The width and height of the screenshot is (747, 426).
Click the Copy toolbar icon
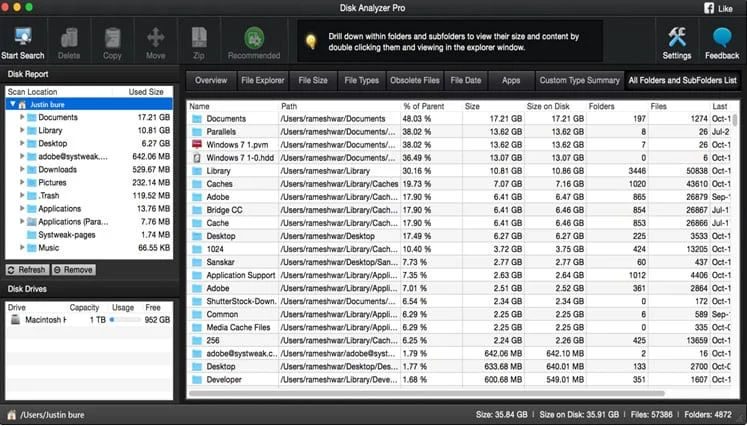point(112,38)
